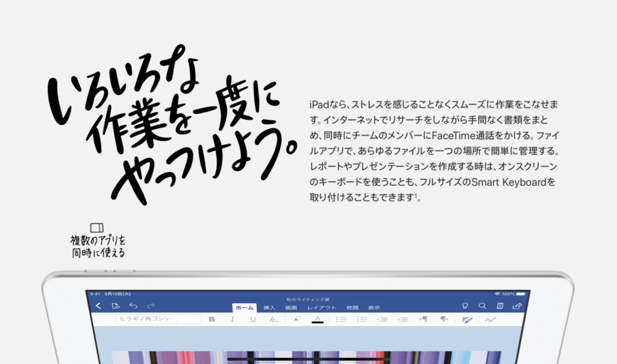617x364 pixels.
Task: Open the styles gallery icon
Action: [467, 319]
